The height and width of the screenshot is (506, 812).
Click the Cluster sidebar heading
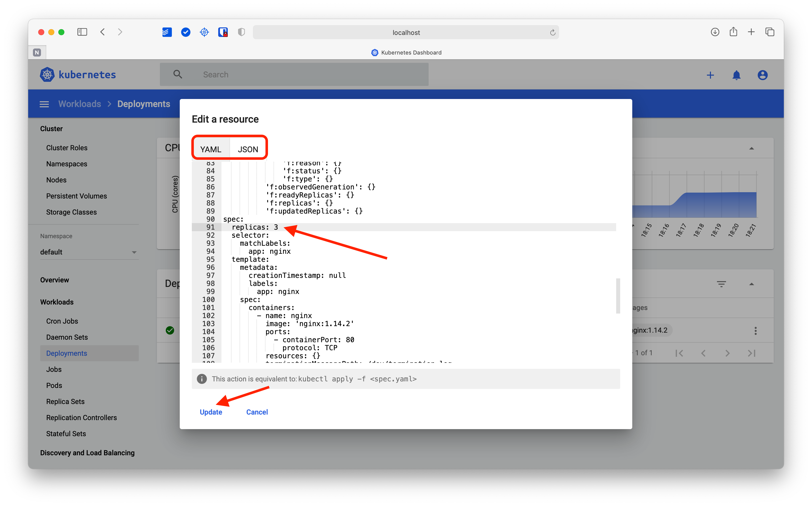point(51,128)
